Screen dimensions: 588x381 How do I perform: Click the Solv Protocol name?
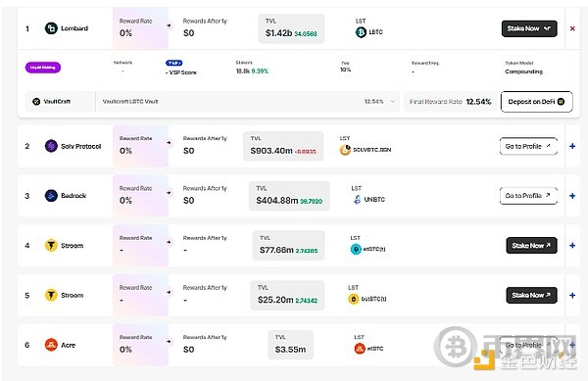click(x=81, y=146)
